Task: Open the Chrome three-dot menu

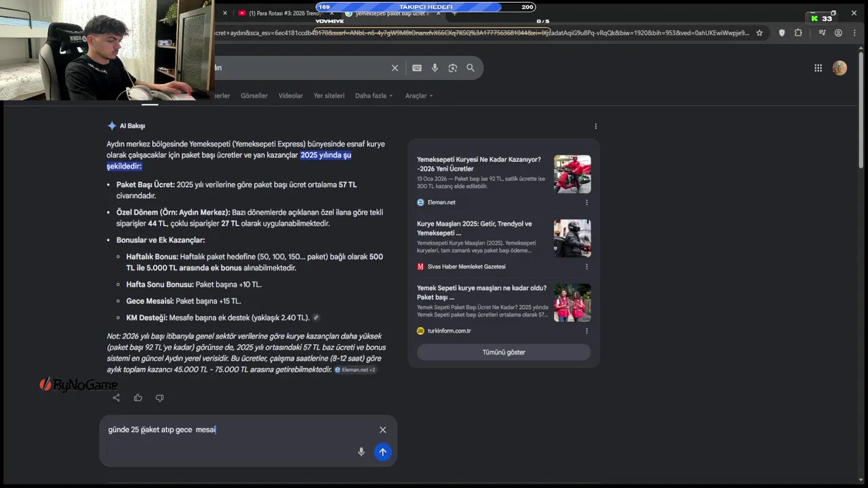Action: pyautogui.click(x=854, y=33)
